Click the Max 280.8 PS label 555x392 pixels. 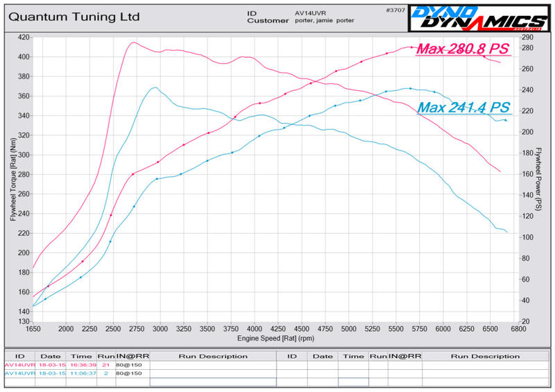point(463,50)
